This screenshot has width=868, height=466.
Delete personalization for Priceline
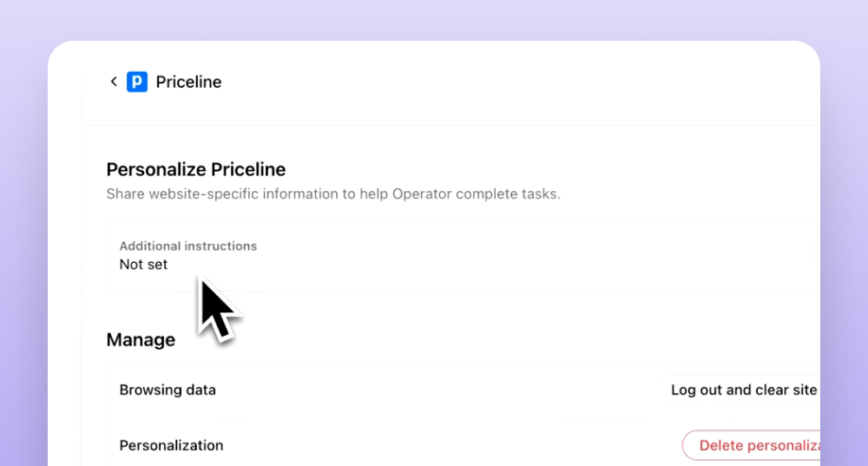click(751, 445)
